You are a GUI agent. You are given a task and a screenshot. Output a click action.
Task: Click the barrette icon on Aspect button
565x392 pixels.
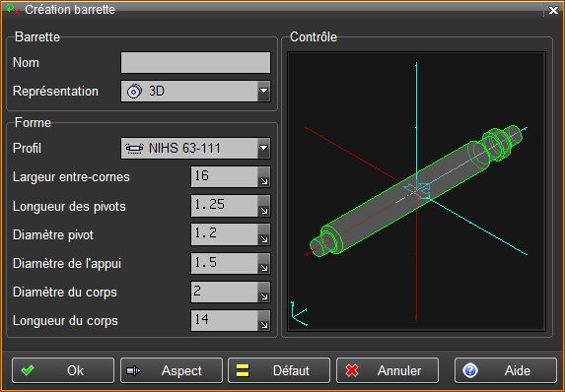tap(133, 370)
